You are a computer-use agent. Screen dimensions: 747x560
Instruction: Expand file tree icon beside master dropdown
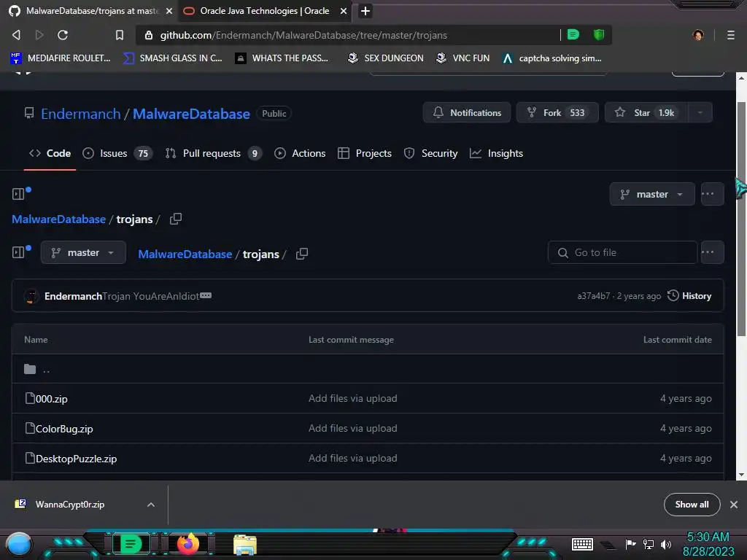18,252
